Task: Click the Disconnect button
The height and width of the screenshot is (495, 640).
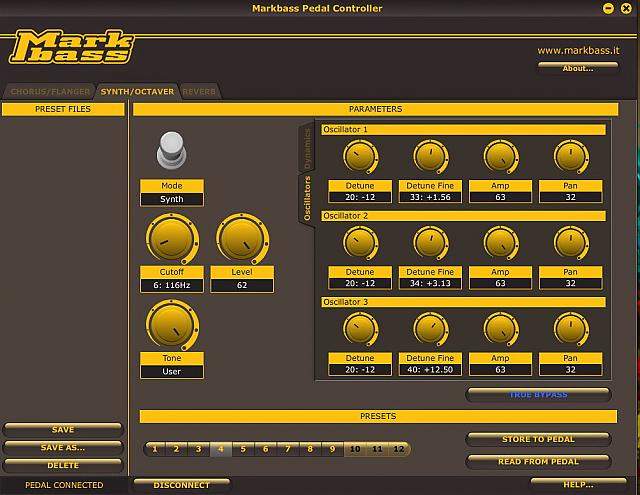Action: [182, 485]
